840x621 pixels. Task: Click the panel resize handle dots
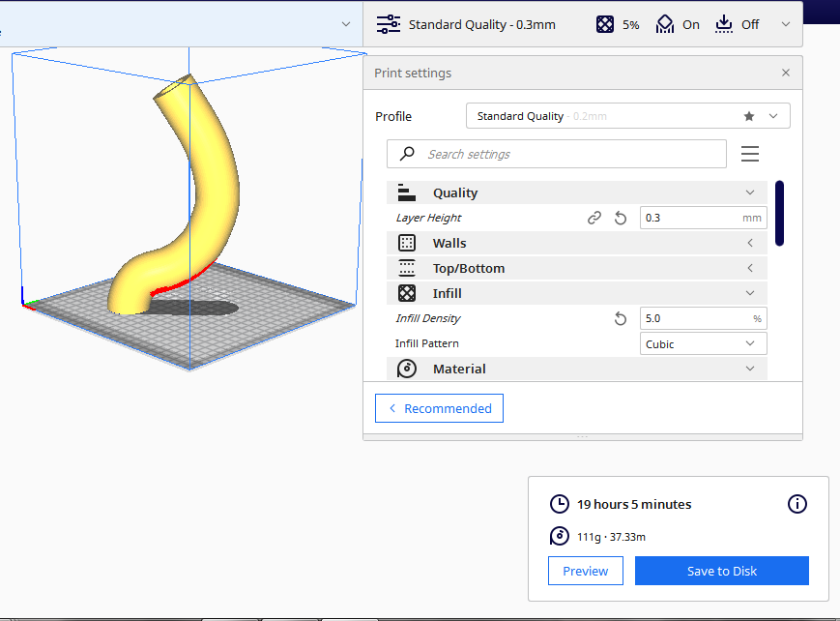[582, 437]
